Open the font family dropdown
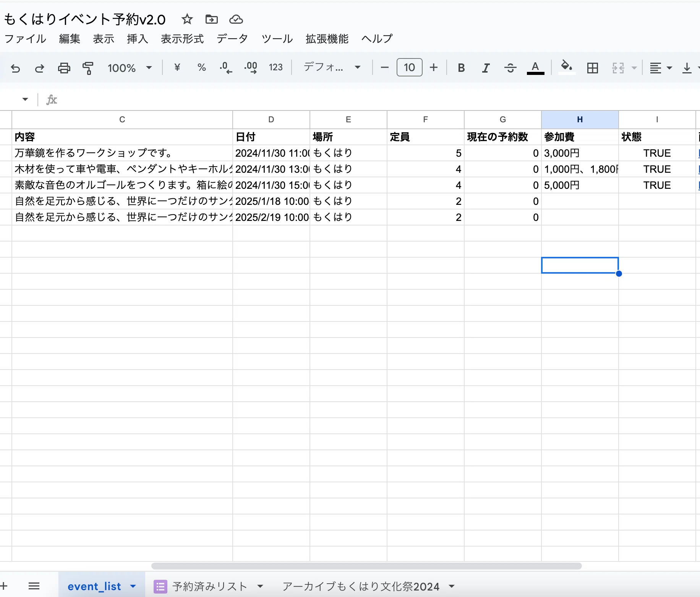Viewport: 700px width, 597px height. tap(332, 68)
